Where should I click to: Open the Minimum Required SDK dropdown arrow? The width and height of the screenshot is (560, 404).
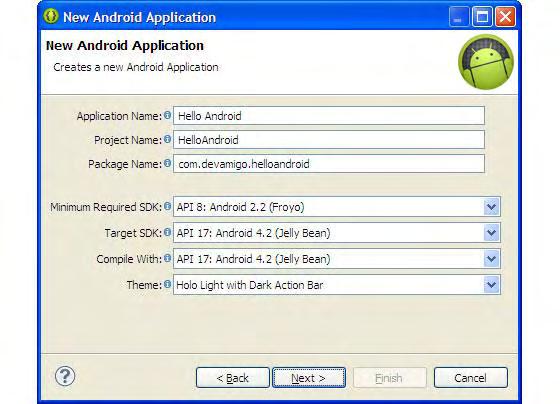point(491,207)
